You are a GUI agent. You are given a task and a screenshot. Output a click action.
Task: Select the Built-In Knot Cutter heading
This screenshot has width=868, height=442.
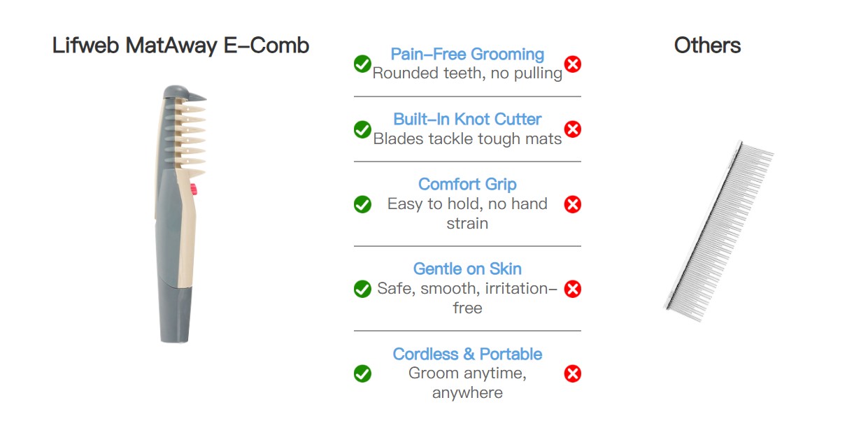pos(467,119)
